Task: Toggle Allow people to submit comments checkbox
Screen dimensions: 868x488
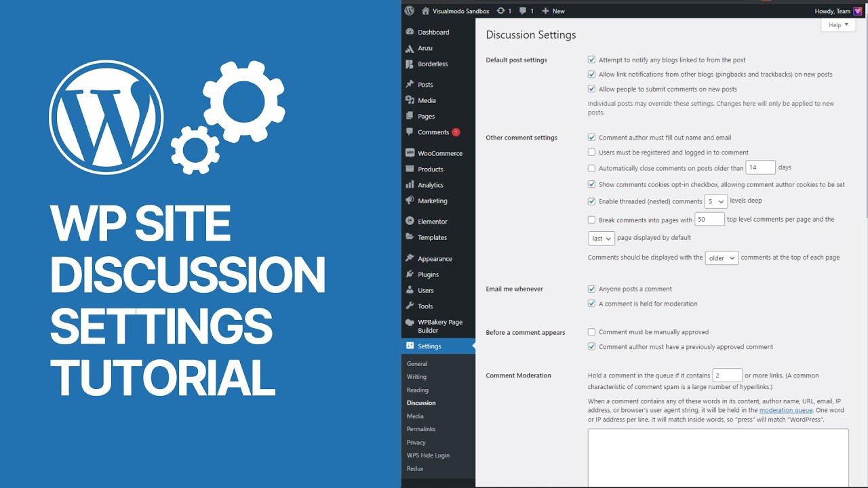Action: tap(591, 89)
